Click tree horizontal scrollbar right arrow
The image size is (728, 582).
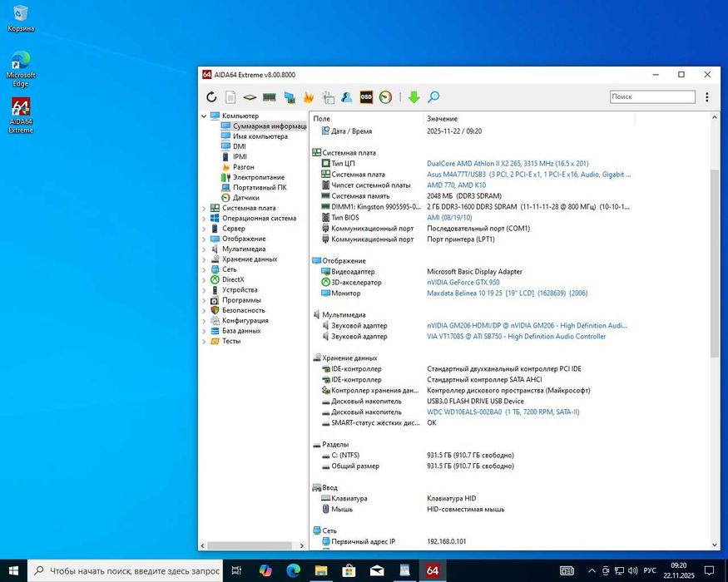click(x=302, y=545)
